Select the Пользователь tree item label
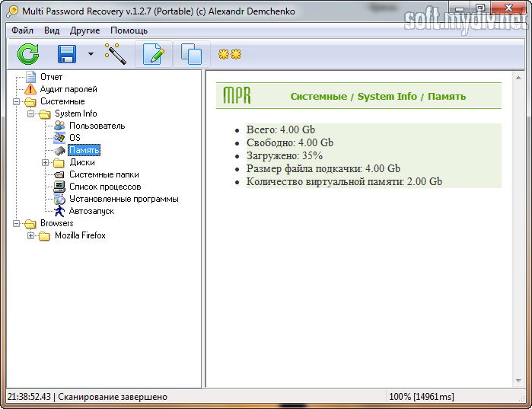Image resolution: width=532 pixels, height=409 pixels. [97, 126]
